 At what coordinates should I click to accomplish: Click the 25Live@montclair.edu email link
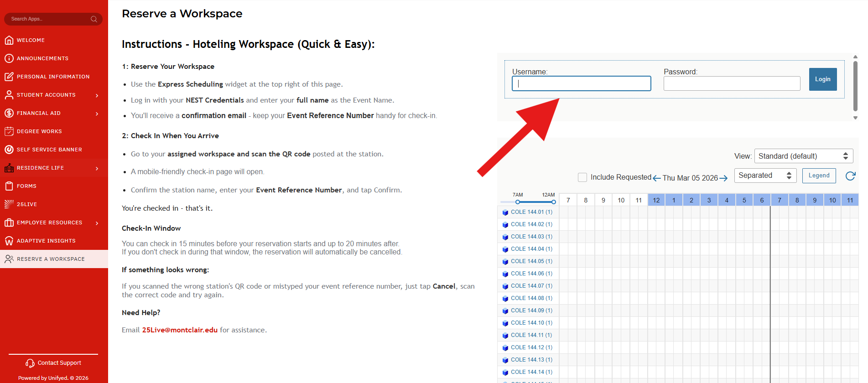[x=180, y=330]
